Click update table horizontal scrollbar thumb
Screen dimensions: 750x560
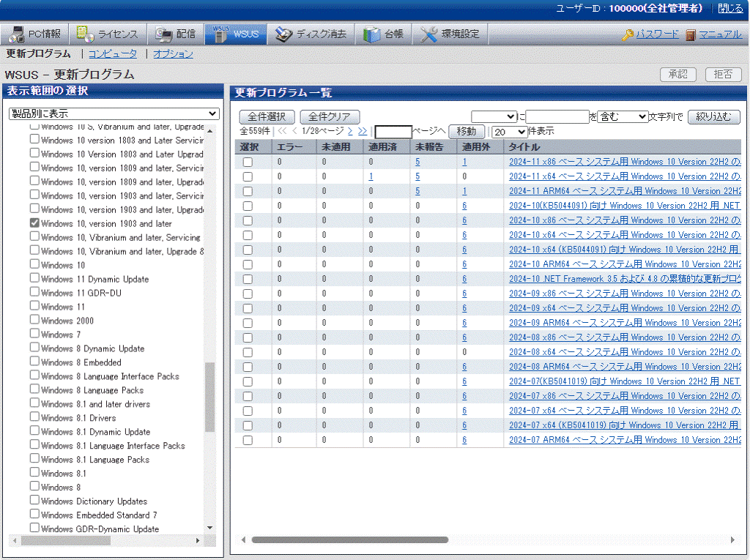click(350, 540)
